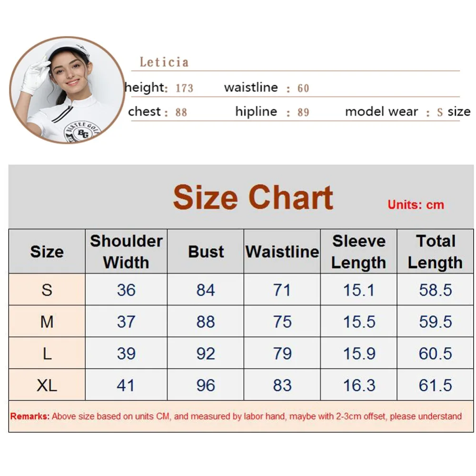Image resolution: width=476 pixels, height=476 pixels.
Task: Click total length value 61.5
Action: (x=436, y=386)
